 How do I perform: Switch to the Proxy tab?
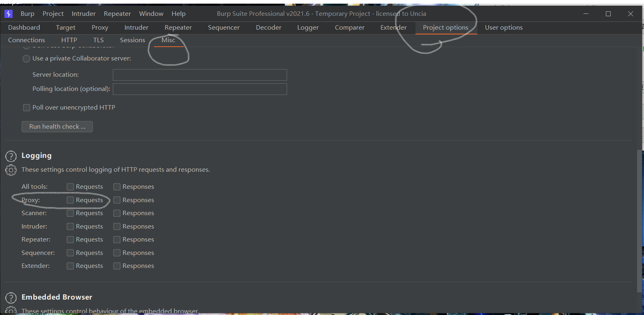[100, 28]
